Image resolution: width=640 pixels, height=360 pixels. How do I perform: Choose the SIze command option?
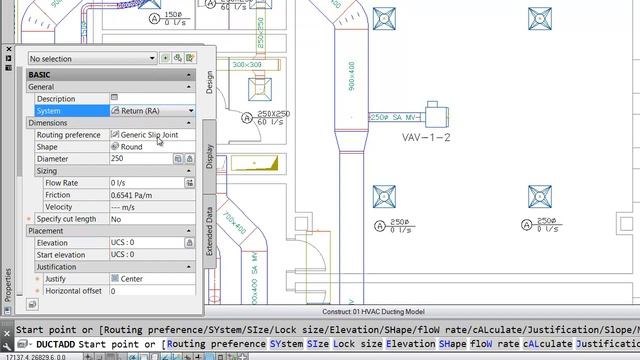point(318,344)
